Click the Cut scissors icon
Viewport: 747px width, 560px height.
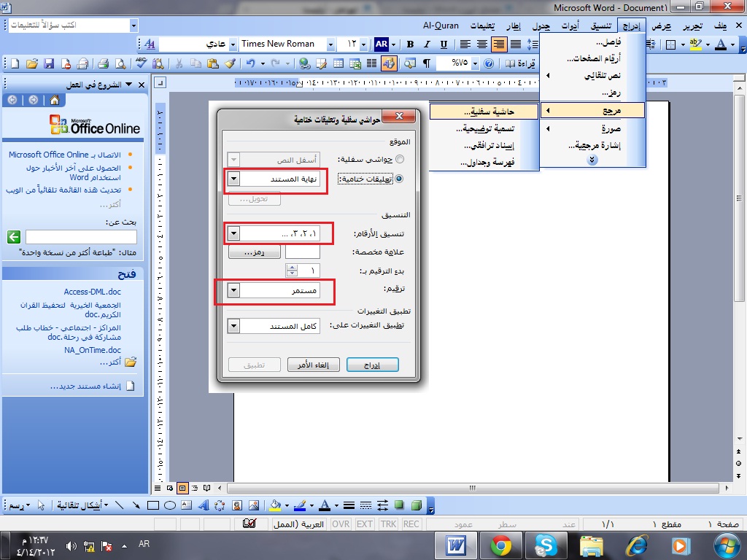pos(179,63)
